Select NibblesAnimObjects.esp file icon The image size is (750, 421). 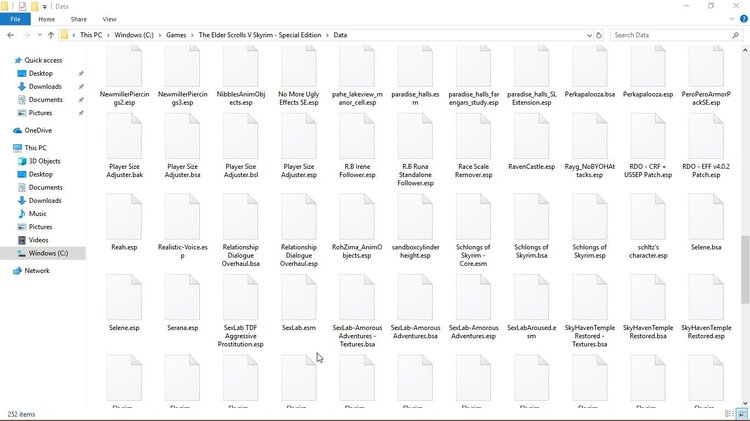pyautogui.click(x=241, y=66)
